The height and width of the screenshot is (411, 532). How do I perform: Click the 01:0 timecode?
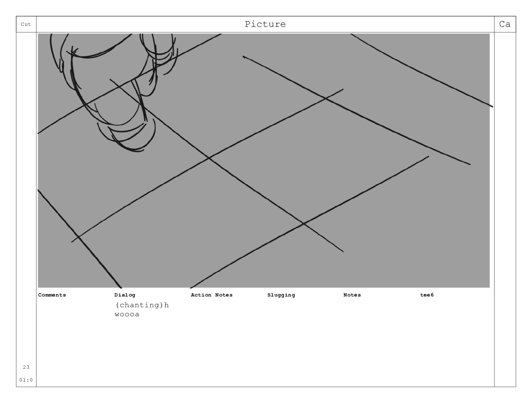26,380
